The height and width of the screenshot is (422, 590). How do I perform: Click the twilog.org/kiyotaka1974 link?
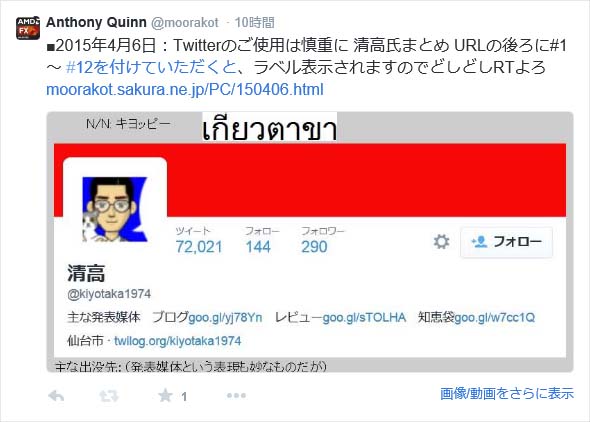pos(178,341)
